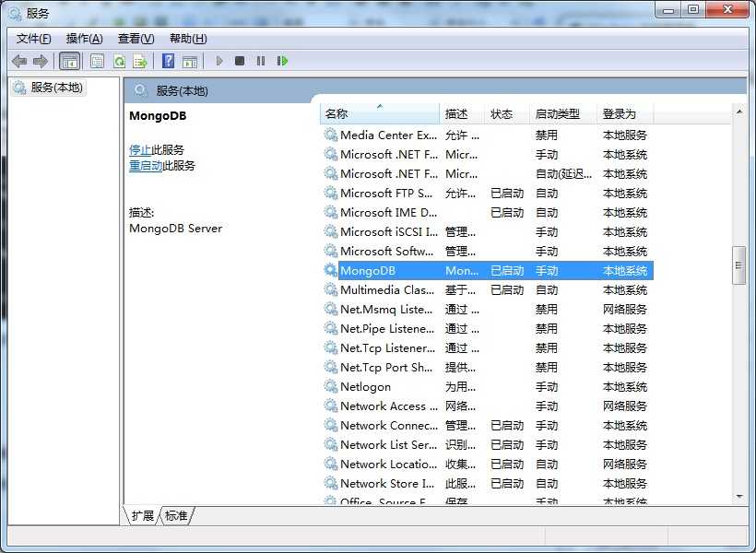Click the scroll up arrow of services list

pyautogui.click(x=738, y=112)
